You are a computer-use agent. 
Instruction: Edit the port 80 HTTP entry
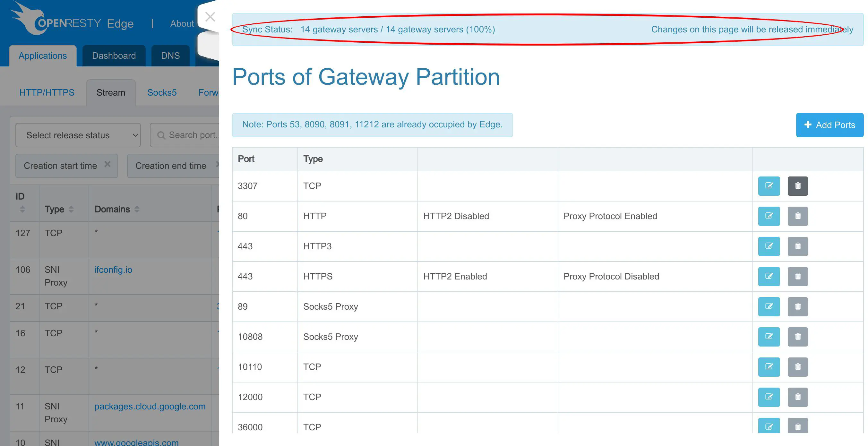pyautogui.click(x=769, y=216)
